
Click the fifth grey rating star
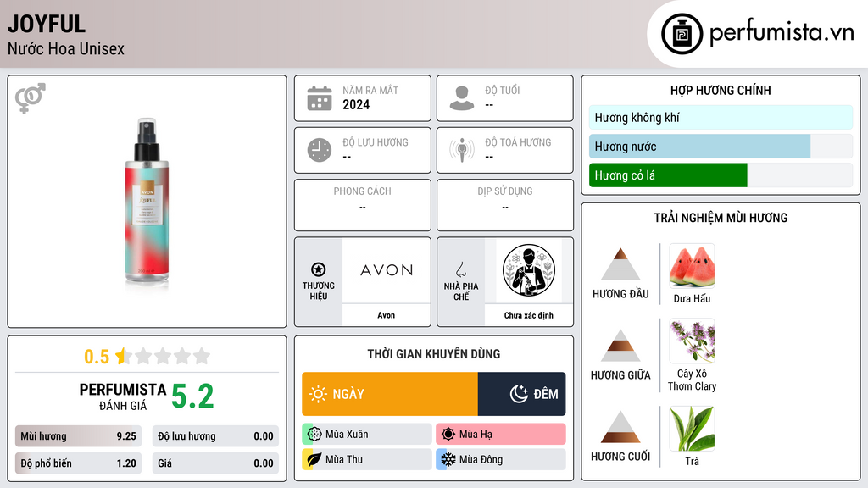tap(202, 356)
